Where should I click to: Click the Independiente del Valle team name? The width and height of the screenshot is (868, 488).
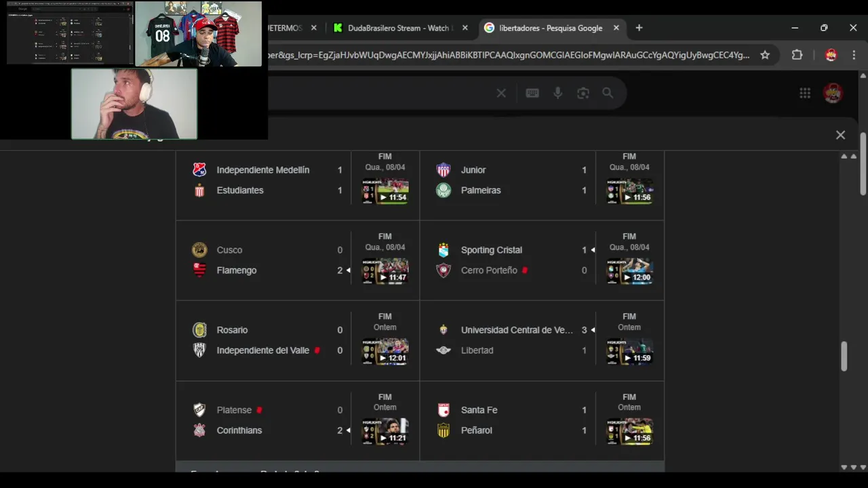[263, 350]
